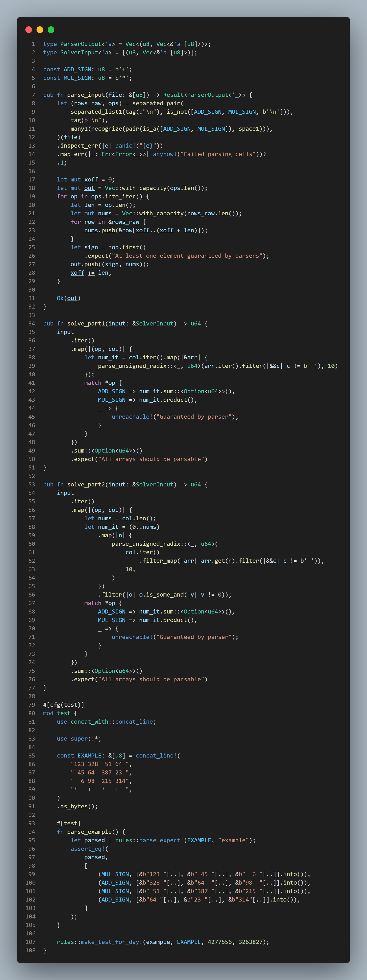Click the 'solve_part2' function name
Viewport: 367px width, 980px height.
[86, 484]
